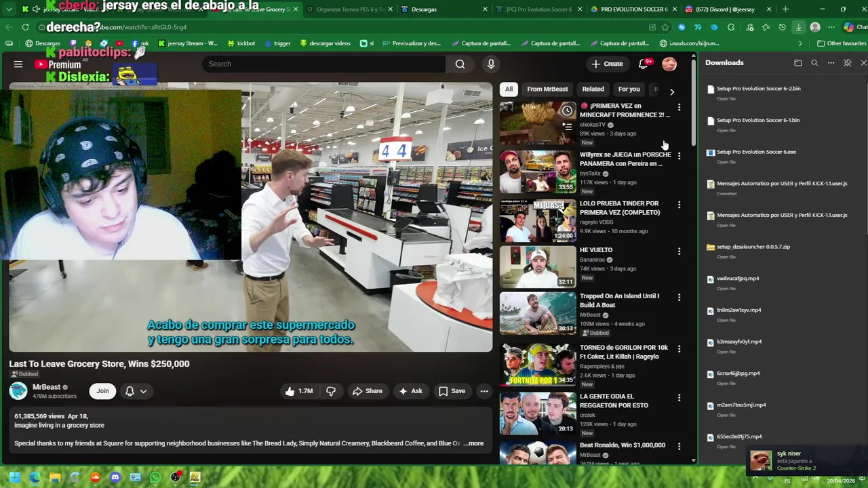Viewport: 868px width, 488px height.
Task: Pin the Downloads panel
Action: pos(847,63)
